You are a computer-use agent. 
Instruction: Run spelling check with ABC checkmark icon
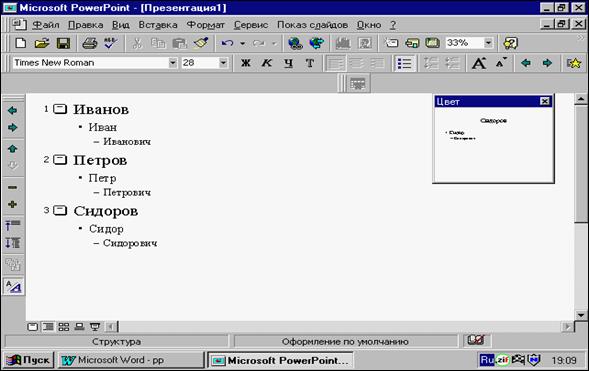(x=110, y=43)
